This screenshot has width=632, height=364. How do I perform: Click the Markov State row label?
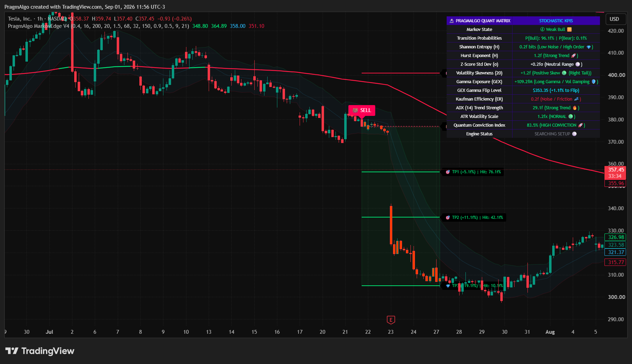tap(479, 30)
